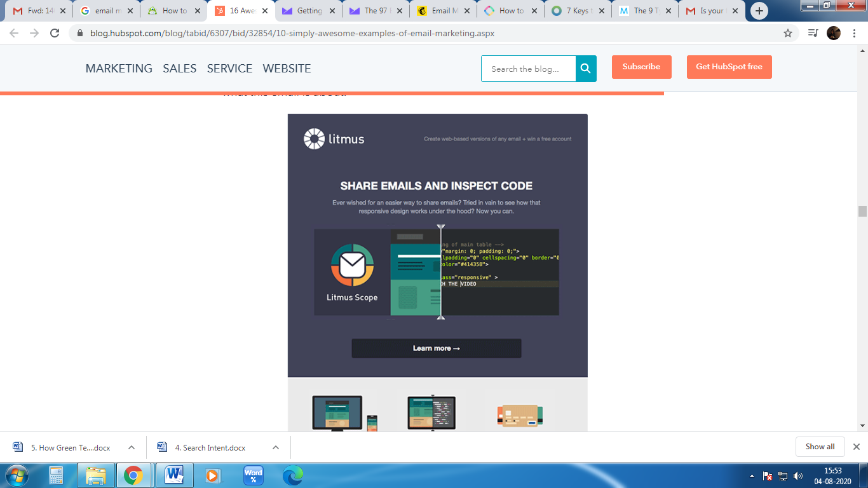The image size is (868, 488).
Task: Click the 'SHARE EMAILS AND INSPECT CODE' heading
Action: [437, 186]
